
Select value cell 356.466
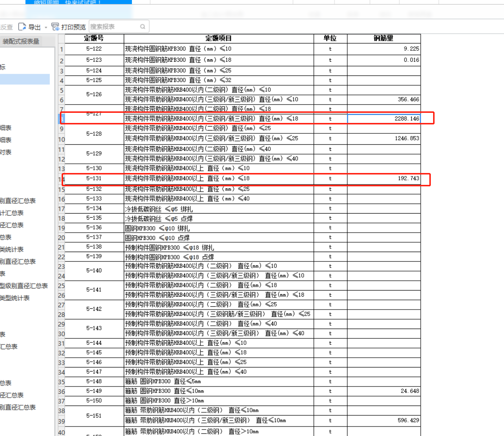384,100
